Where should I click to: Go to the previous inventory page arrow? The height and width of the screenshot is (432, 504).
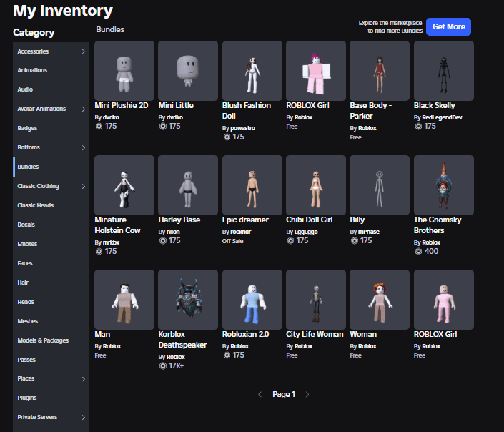(260, 394)
